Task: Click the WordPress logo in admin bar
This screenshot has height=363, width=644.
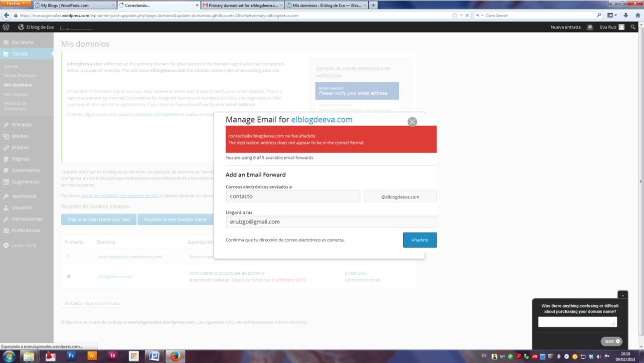Action: pos(6,27)
